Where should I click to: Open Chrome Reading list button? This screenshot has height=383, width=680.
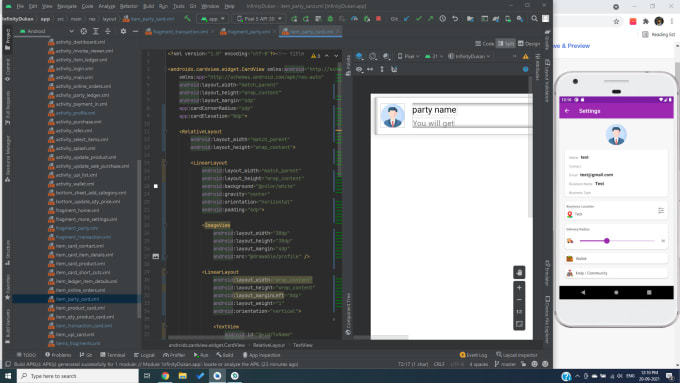(658, 34)
